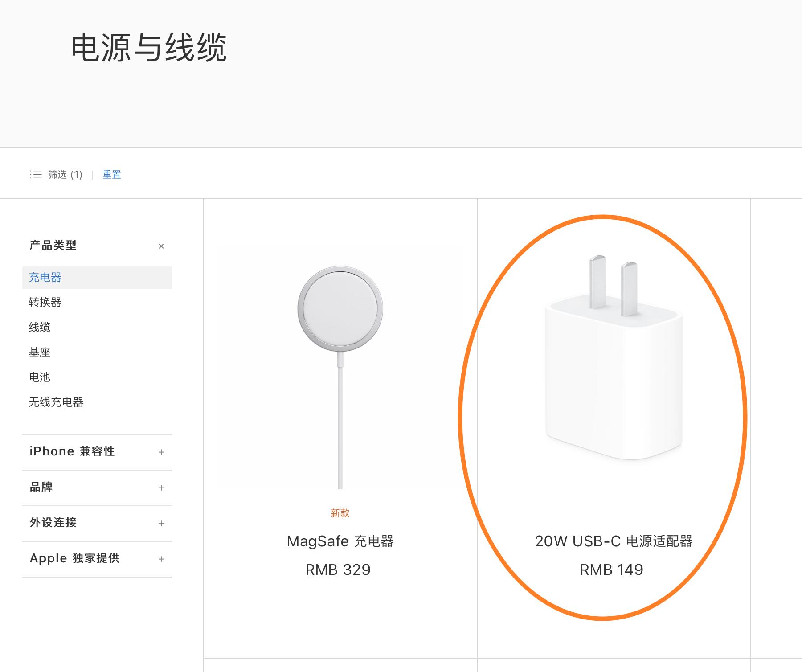Select the 电池 filter option
This screenshot has width=802, height=672.
[40, 377]
